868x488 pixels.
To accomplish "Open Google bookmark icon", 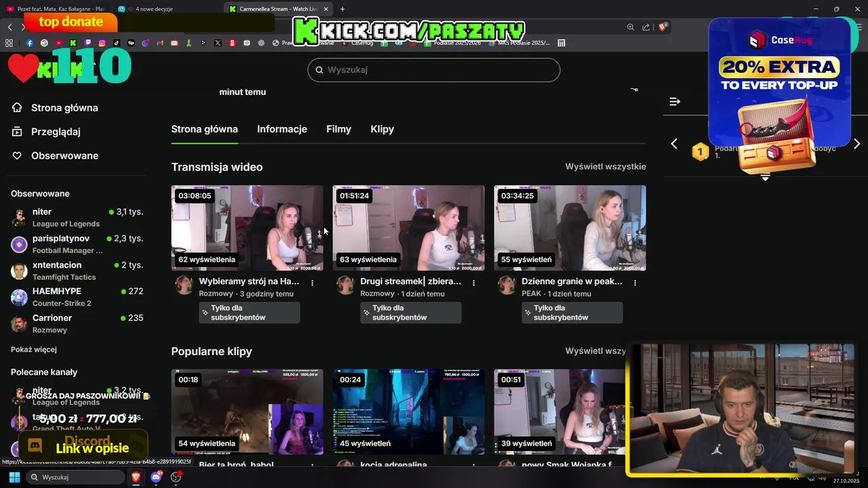I will click(x=44, y=43).
